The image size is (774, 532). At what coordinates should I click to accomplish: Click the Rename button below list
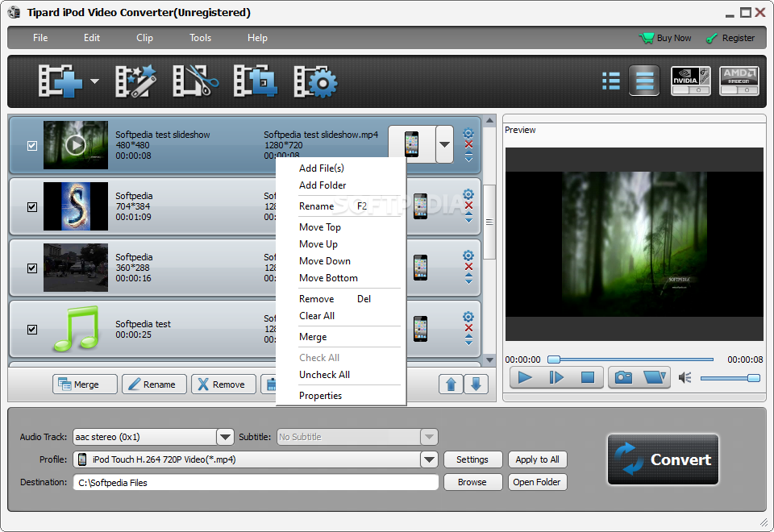155,384
